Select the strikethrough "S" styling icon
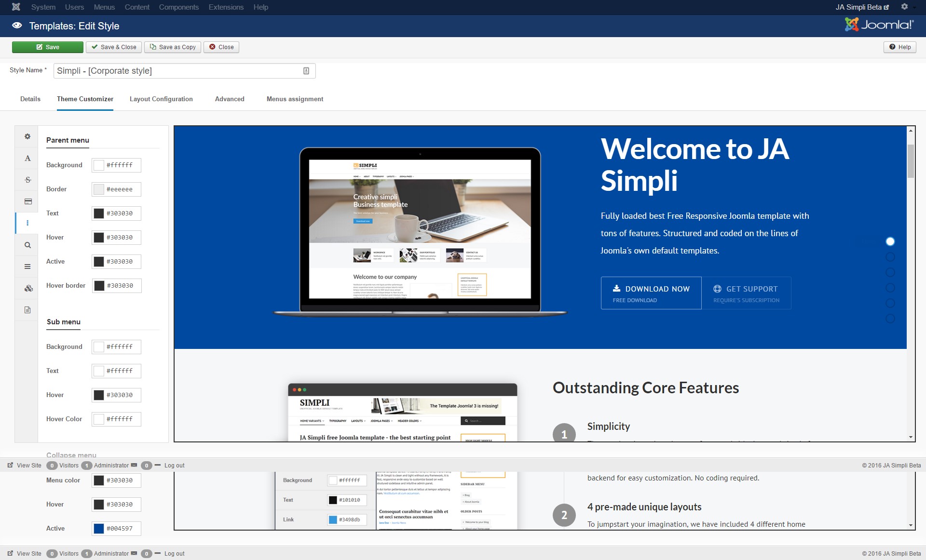This screenshot has width=926, height=560. pyautogui.click(x=27, y=180)
